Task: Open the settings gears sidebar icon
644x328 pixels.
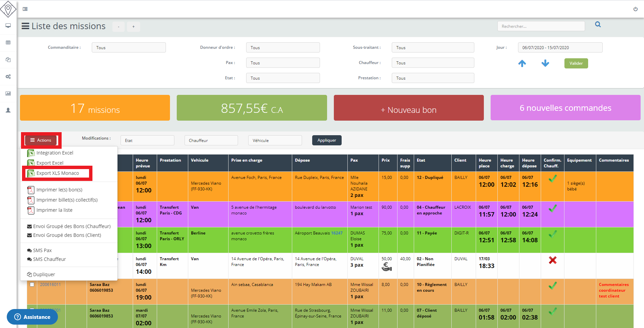Action: click(x=8, y=77)
